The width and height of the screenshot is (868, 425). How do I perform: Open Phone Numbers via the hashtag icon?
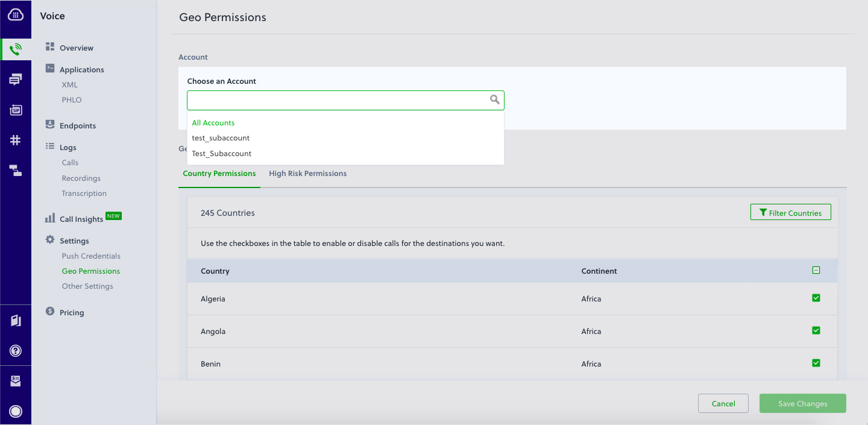(16, 140)
